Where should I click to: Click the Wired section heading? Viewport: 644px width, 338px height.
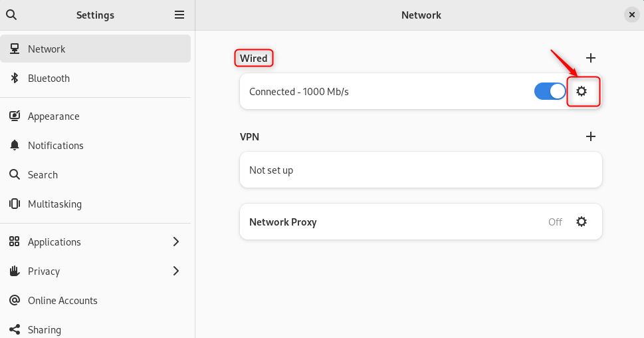(x=253, y=59)
